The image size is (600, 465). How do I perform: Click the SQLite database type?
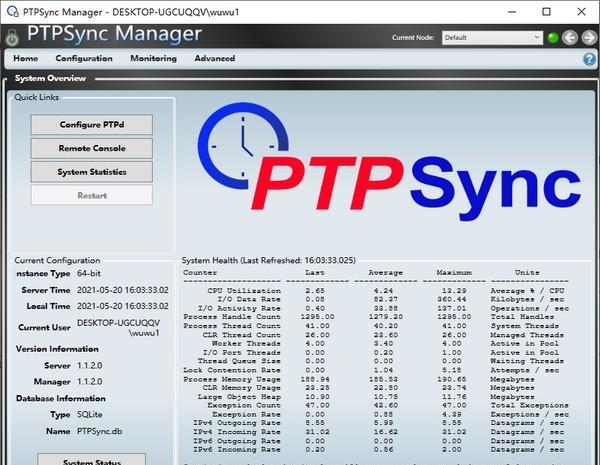click(x=90, y=414)
